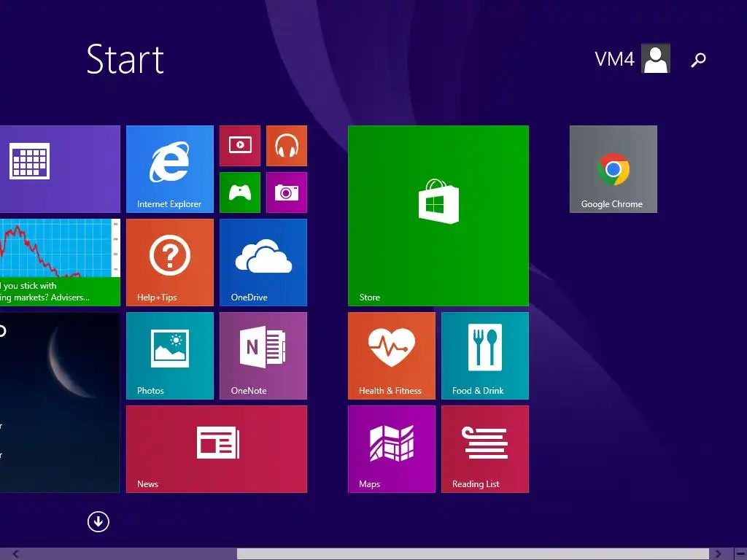The height and width of the screenshot is (560, 747).
Task: Open the Weather moon tile
Action: coord(60,402)
